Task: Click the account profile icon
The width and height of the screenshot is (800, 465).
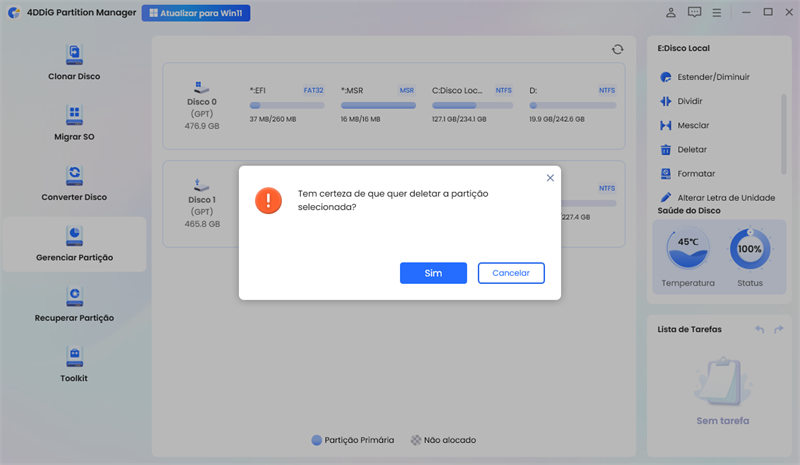Action: pyautogui.click(x=670, y=13)
